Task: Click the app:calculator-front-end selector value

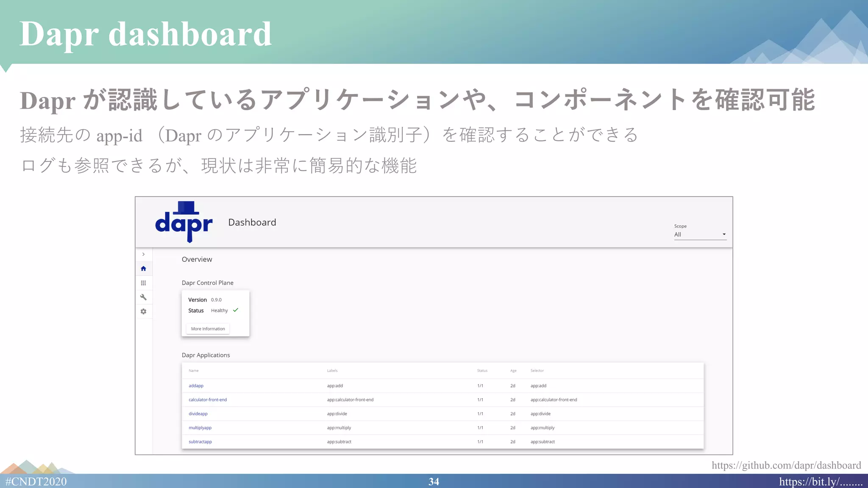Action: coord(554,400)
